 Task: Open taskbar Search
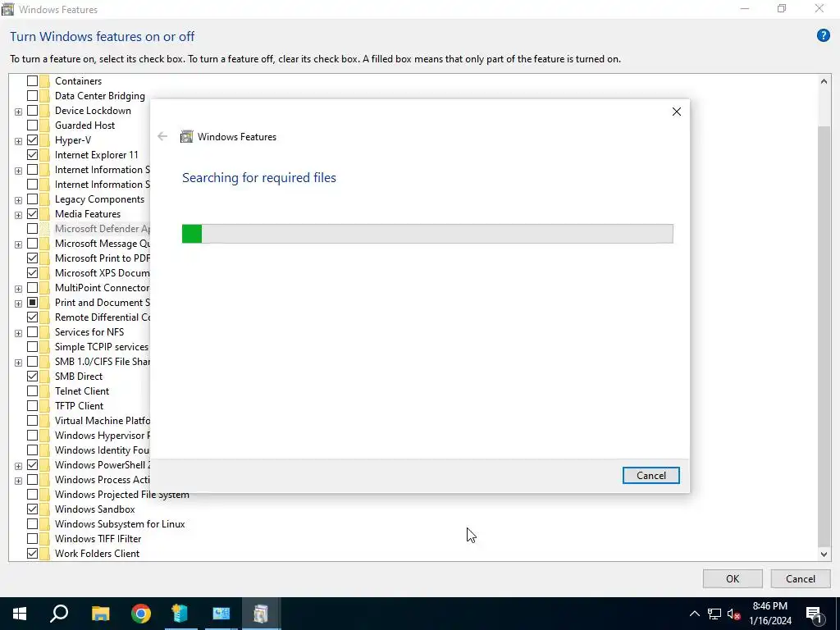click(59, 614)
